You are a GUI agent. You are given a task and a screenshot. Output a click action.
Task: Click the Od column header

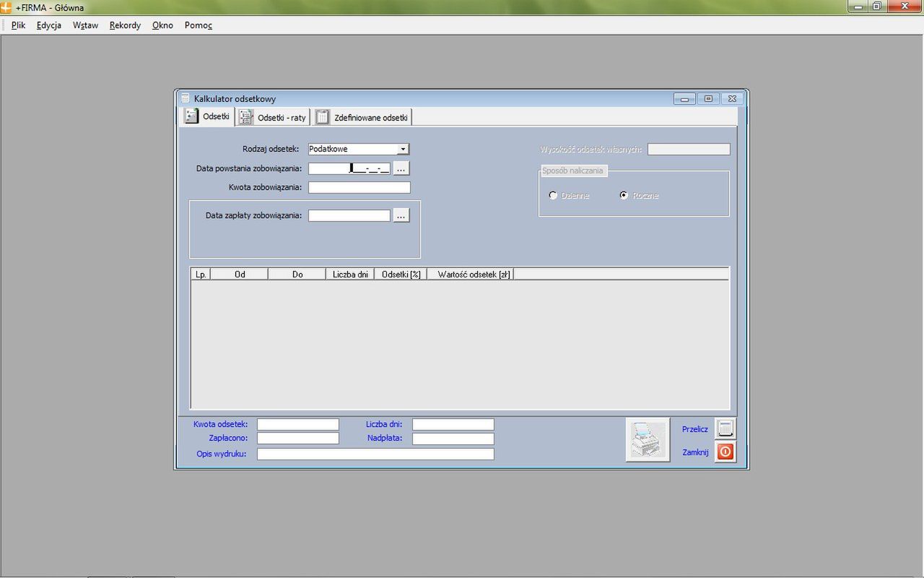pyautogui.click(x=239, y=275)
